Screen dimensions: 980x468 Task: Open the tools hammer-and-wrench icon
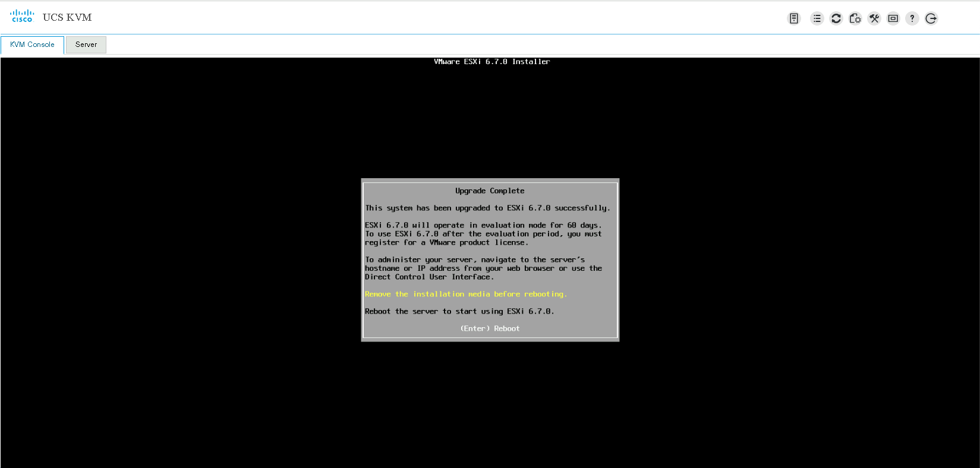click(874, 18)
